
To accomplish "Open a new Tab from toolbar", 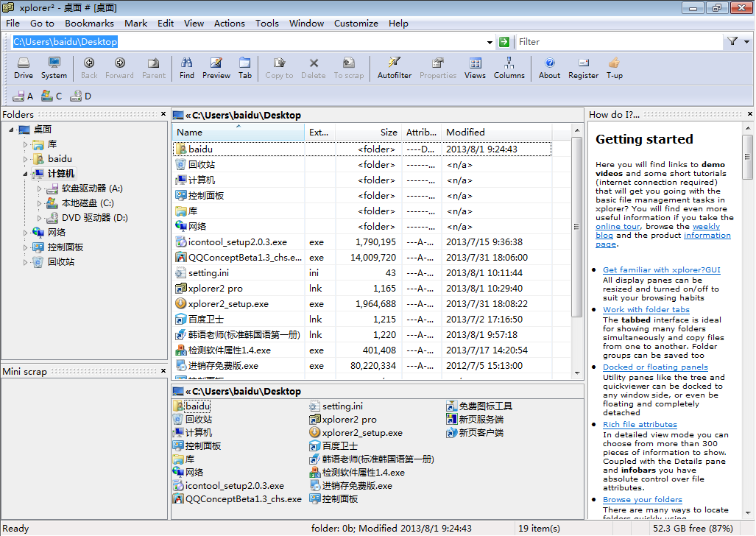I will tap(245, 68).
